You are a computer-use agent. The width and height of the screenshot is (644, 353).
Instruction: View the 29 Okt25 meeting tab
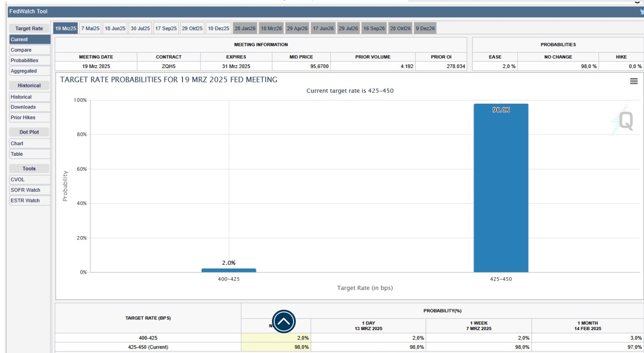pyautogui.click(x=192, y=28)
